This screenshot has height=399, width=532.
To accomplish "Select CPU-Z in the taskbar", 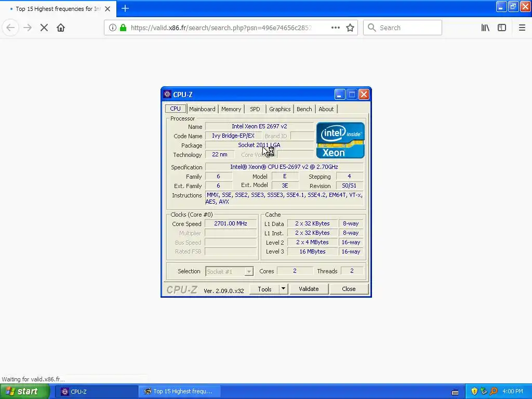I will (x=96, y=392).
